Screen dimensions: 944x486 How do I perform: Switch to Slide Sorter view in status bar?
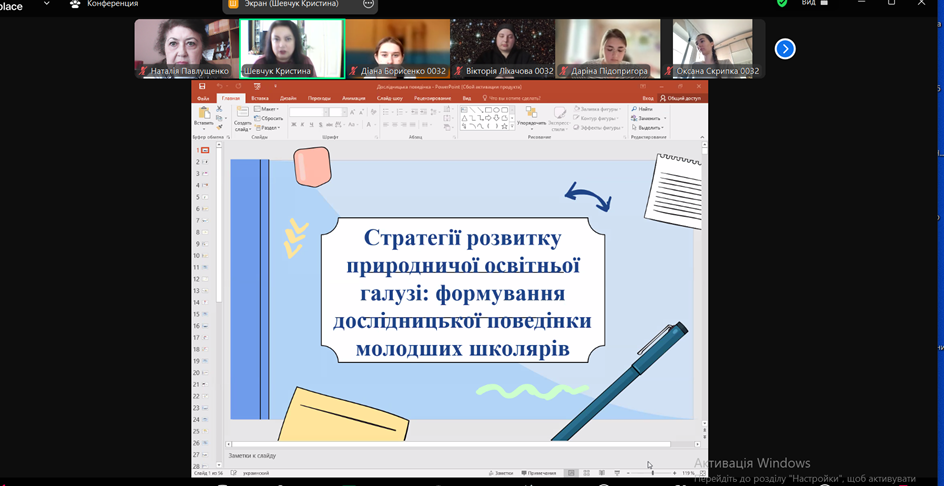click(x=586, y=473)
